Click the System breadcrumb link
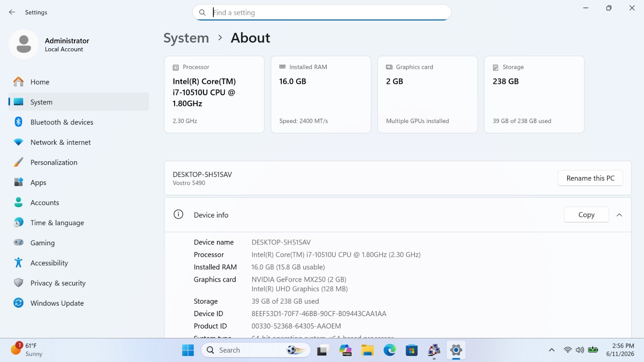 click(186, 38)
